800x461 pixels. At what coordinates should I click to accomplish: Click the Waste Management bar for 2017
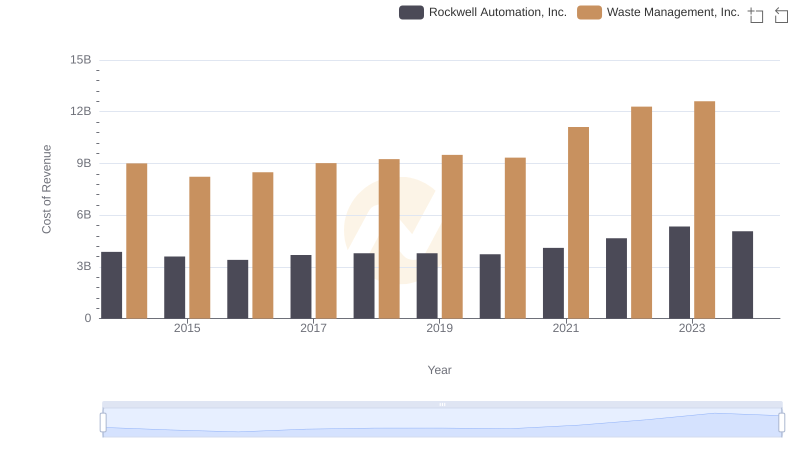click(326, 241)
